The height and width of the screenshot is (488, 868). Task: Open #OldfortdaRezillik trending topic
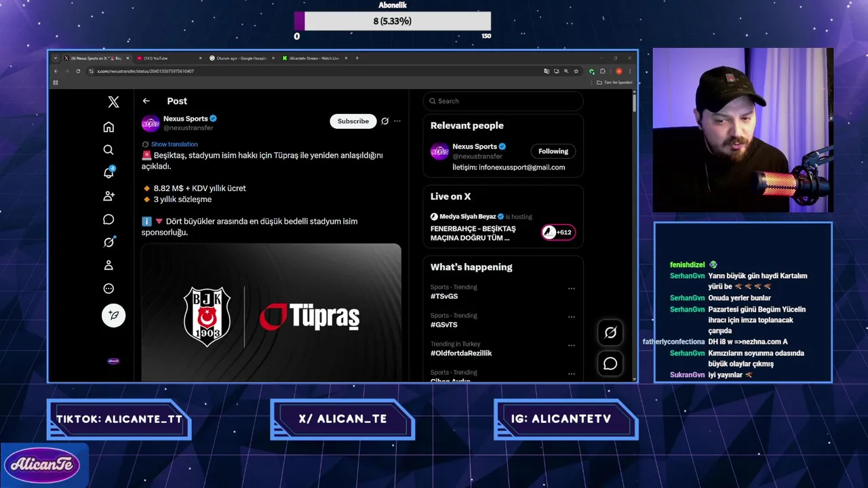[461, 353]
